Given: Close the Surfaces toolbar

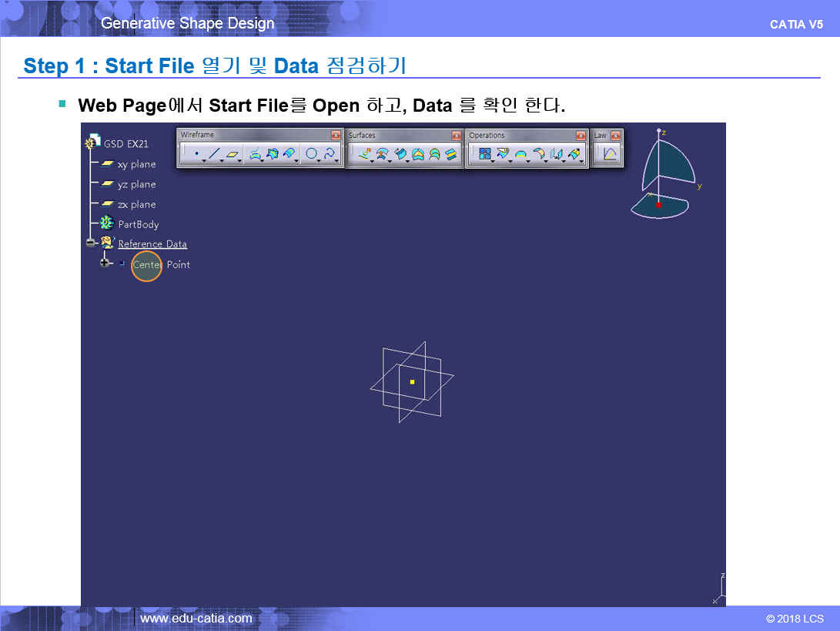Looking at the screenshot, I should tap(457, 136).
